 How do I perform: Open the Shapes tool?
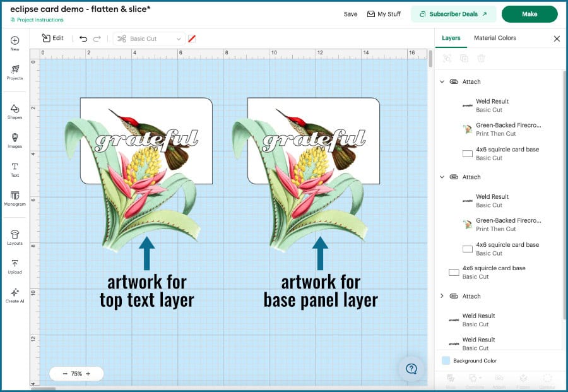(15, 112)
